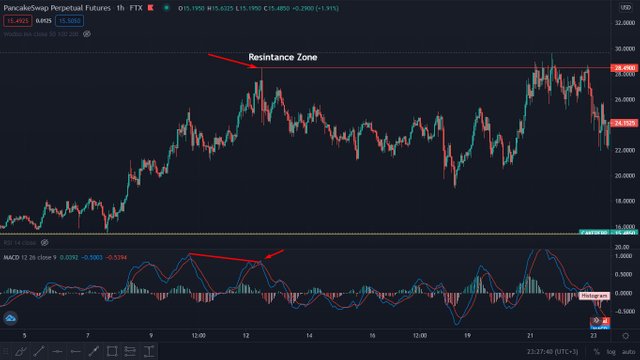Select the trend line tool

point(39,351)
